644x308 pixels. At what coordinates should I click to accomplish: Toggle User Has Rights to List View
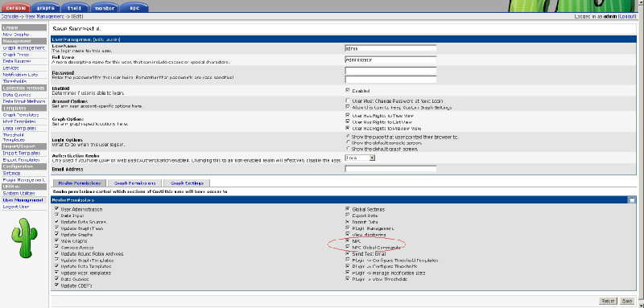click(x=348, y=121)
